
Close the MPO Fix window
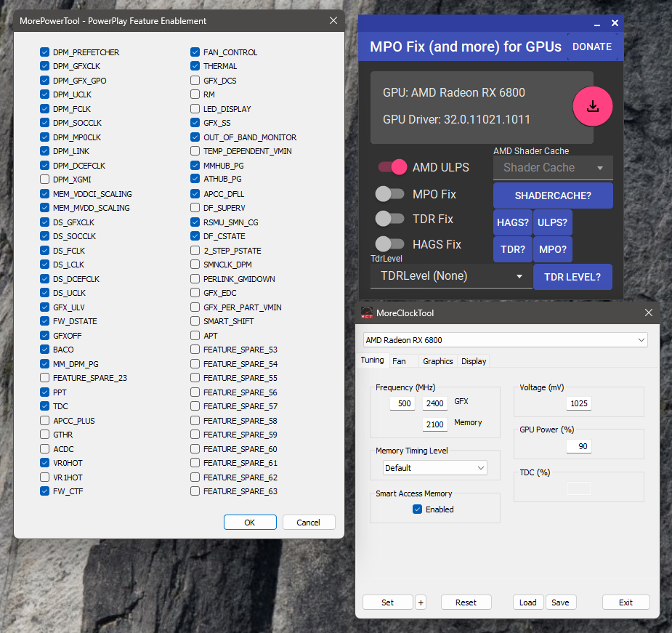click(x=615, y=23)
